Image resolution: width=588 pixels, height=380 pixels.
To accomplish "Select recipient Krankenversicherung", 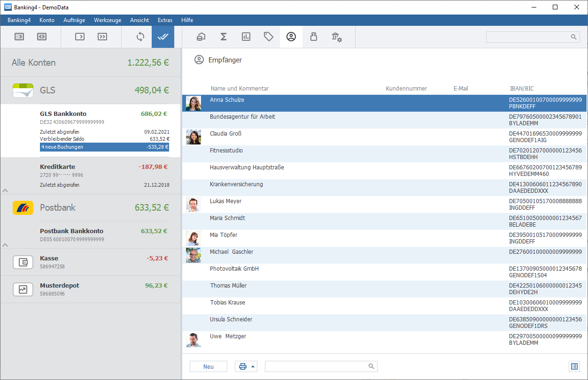I will pos(385,188).
